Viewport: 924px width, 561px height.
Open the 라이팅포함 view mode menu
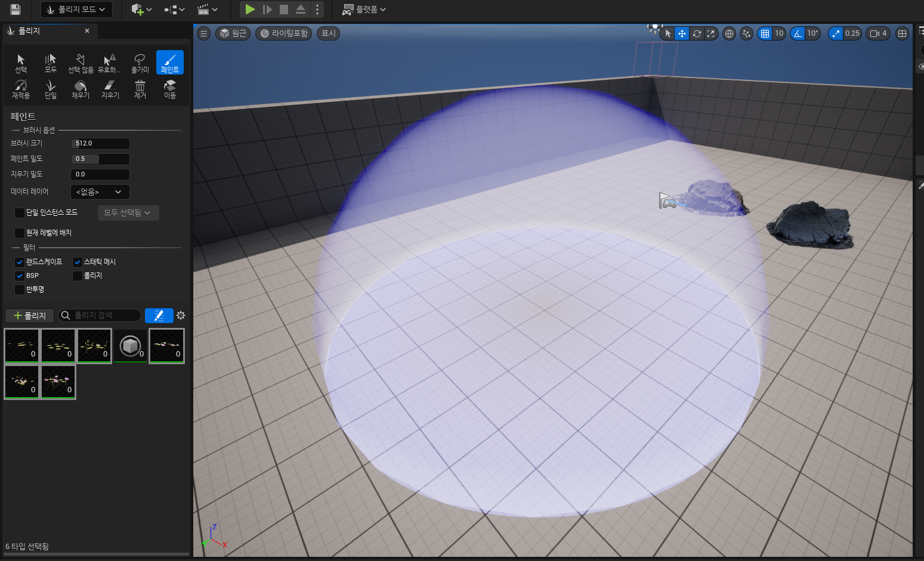coord(284,33)
